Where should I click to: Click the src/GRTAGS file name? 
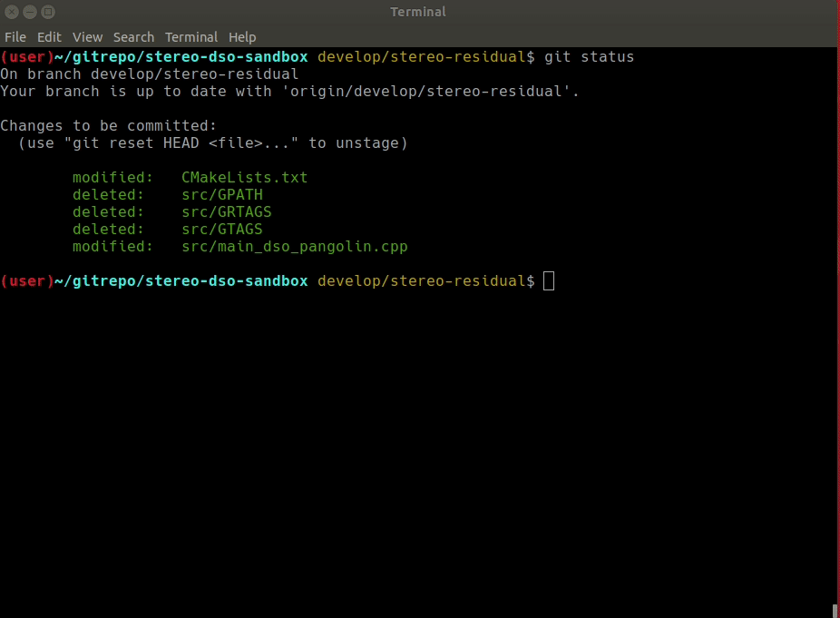pos(226,211)
